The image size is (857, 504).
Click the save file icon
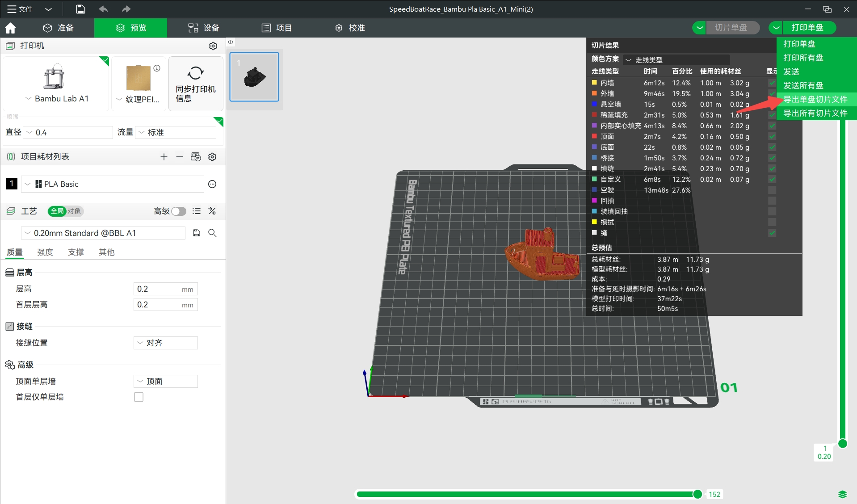coord(80,9)
